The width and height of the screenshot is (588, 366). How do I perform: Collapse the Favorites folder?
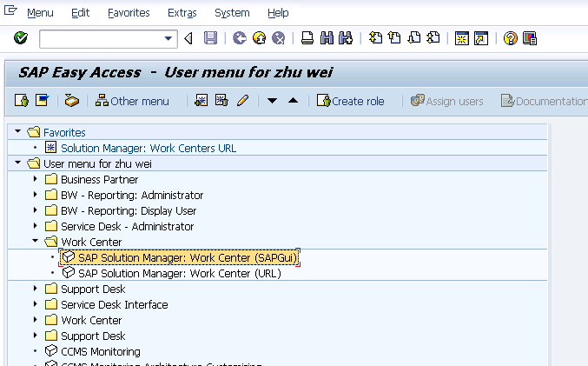point(17,131)
